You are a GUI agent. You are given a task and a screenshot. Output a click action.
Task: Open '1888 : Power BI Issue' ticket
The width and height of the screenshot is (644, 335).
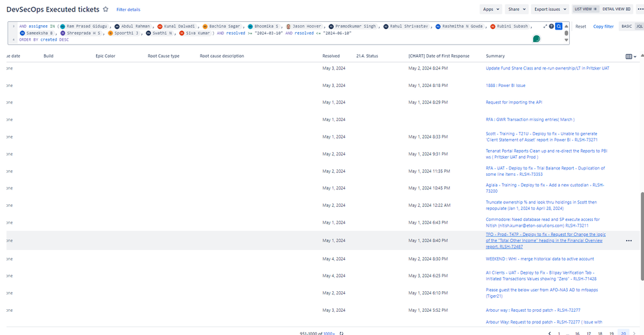(505, 86)
